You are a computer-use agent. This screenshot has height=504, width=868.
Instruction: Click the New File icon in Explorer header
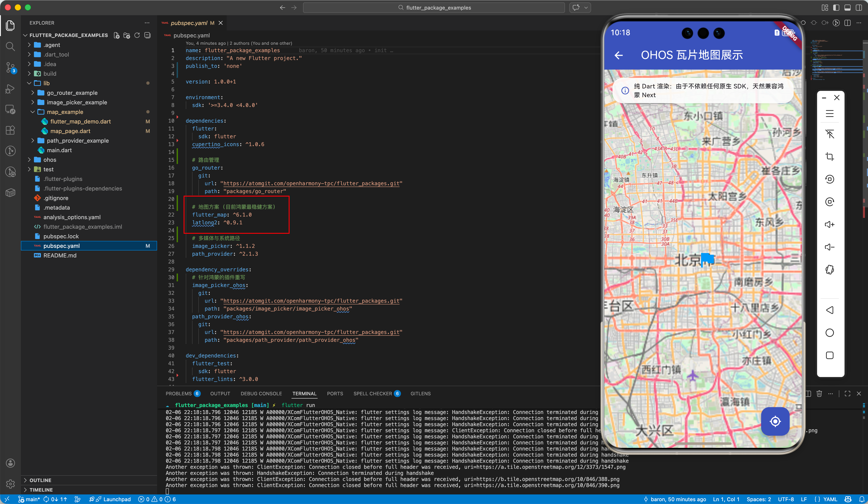pyautogui.click(x=116, y=35)
